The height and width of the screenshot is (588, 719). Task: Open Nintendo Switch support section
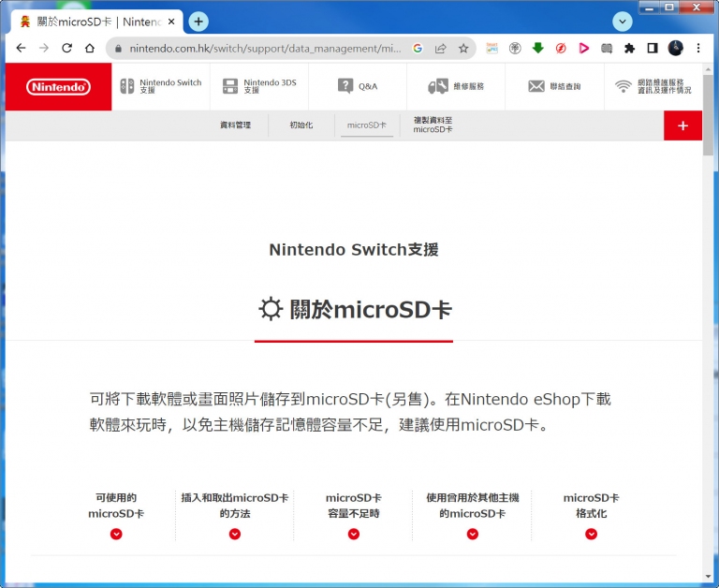coord(160,86)
